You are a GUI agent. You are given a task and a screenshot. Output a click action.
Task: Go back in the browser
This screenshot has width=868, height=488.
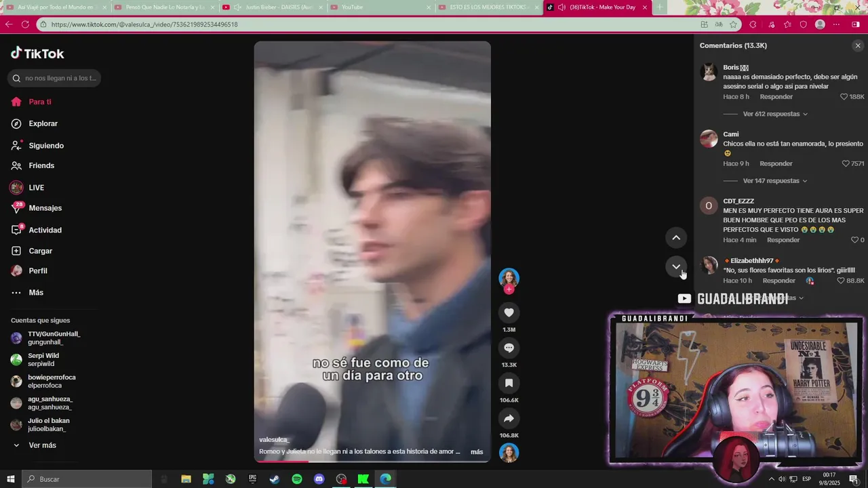[x=9, y=24]
